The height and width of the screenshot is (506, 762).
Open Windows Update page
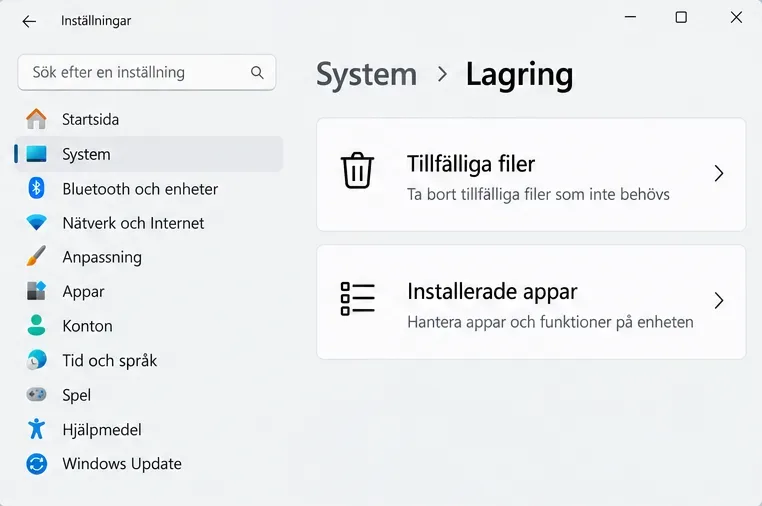(149, 464)
